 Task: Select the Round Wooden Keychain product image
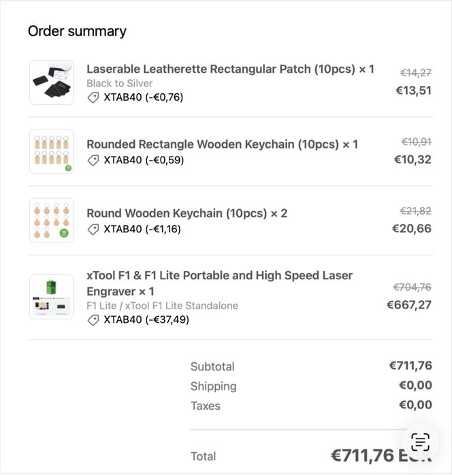(52, 220)
